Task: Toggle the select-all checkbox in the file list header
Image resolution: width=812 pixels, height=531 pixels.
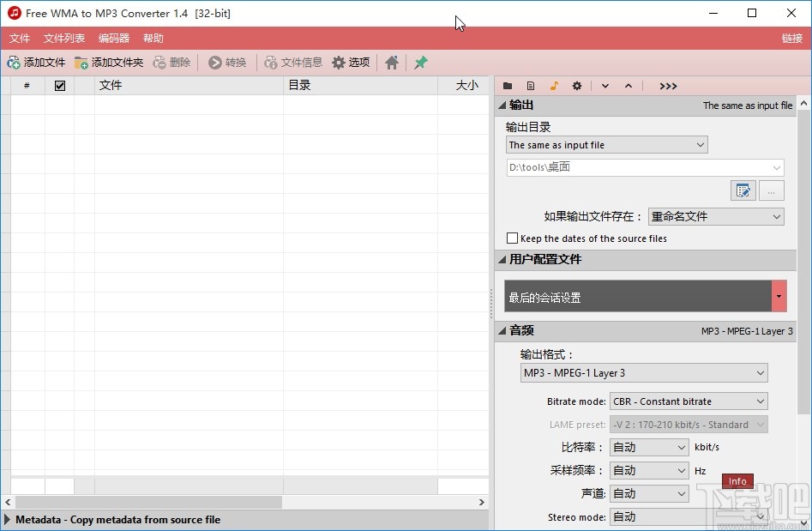Action: pos(59,85)
